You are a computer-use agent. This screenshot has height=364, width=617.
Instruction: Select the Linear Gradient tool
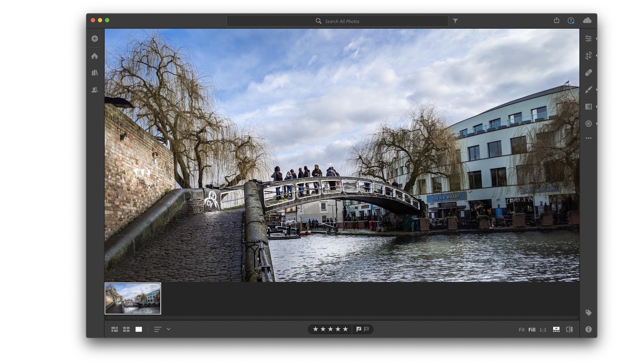click(x=588, y=106)
